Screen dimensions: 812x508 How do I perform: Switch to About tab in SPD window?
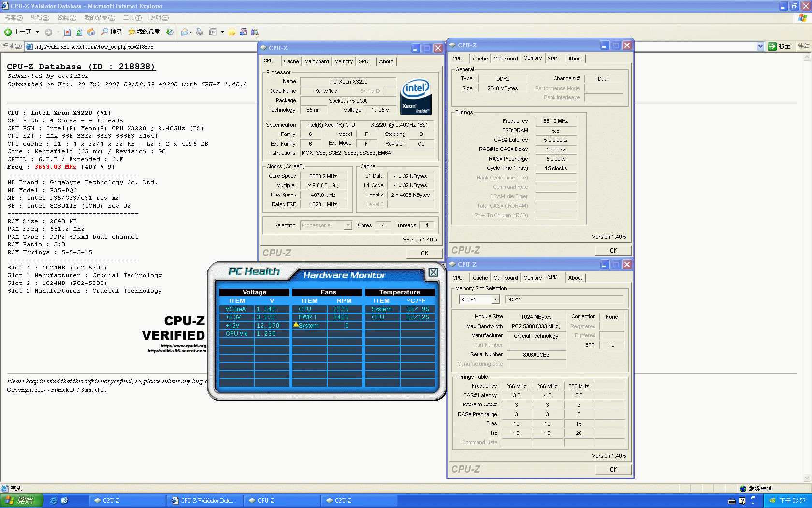[x=575, y=278]
